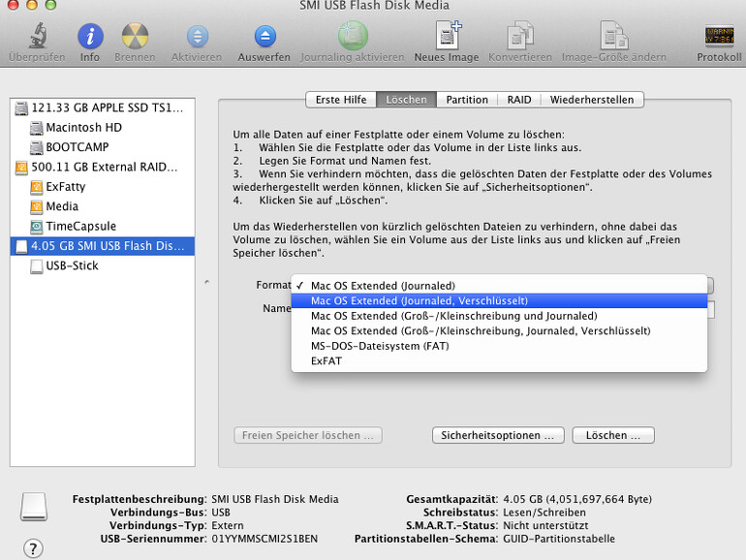
Task: Choose ExFAT format option
Action: tap(499, 360)
